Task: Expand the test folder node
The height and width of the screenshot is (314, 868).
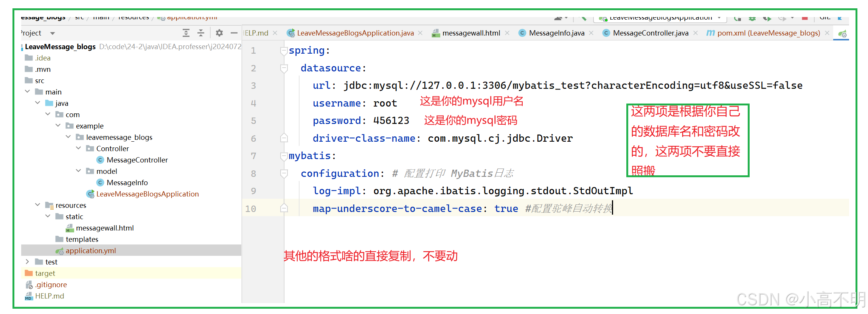Action: point(27,261)
